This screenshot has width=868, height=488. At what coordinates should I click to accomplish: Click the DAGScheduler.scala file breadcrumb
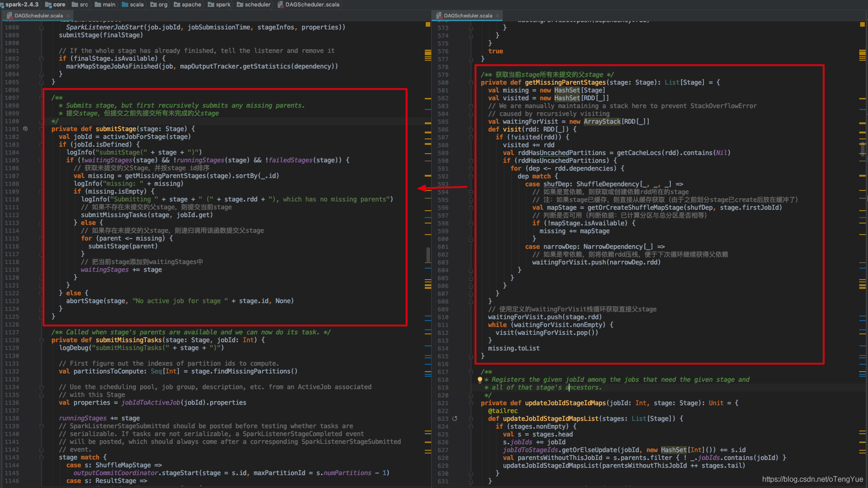click(x=308, y=5)
